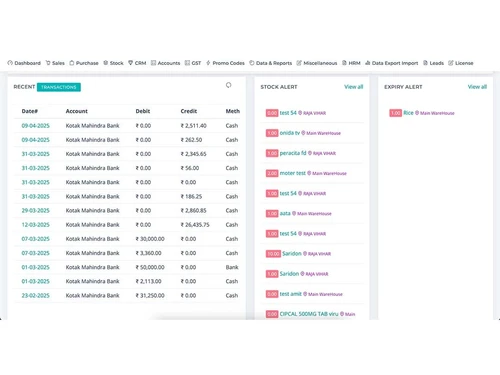Open the Data & Reports menu
Viewport: 500px width, 375px height.
[271, 63]
